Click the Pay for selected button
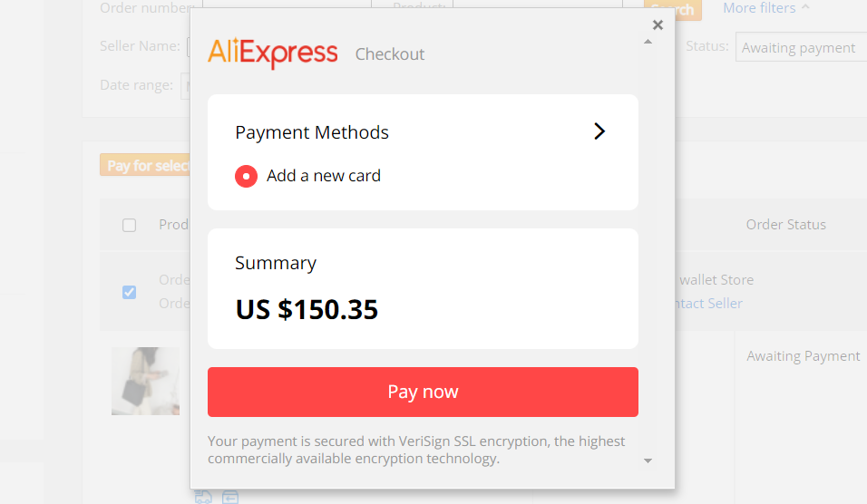 coord(145,165)
